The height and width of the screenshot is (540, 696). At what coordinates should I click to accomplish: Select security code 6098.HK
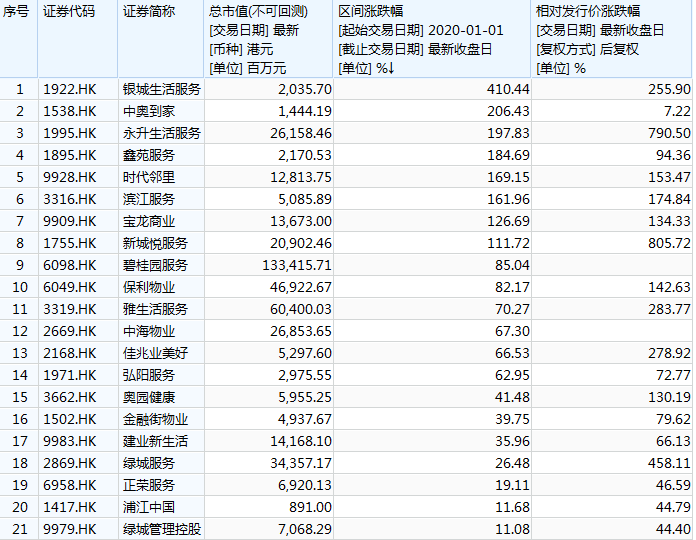coord(70,265)
